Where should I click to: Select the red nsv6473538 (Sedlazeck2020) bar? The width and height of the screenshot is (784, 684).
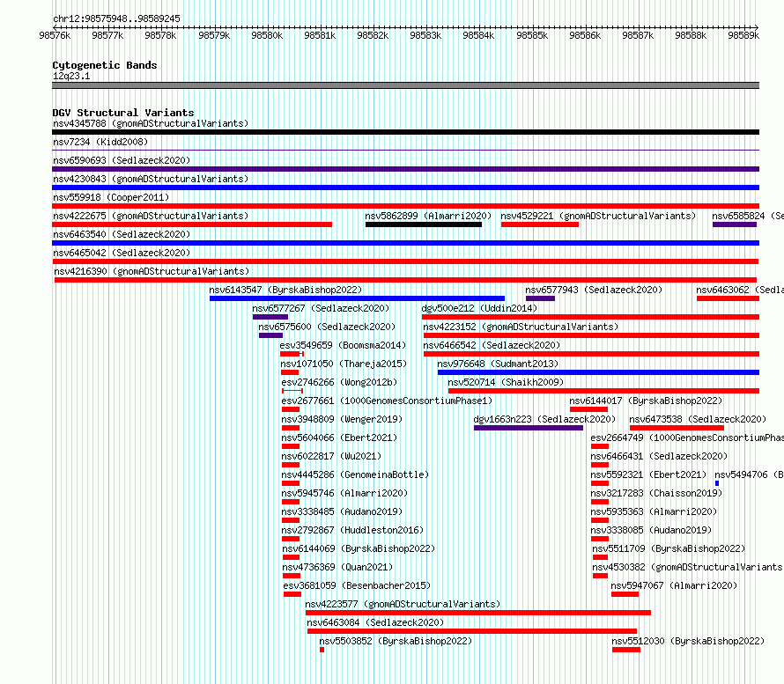[x=677, y=428]
